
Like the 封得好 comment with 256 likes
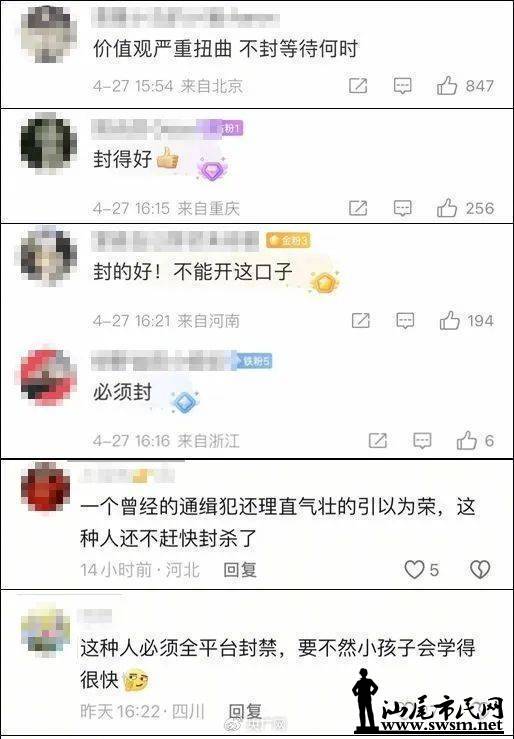[x=447, y=208]
